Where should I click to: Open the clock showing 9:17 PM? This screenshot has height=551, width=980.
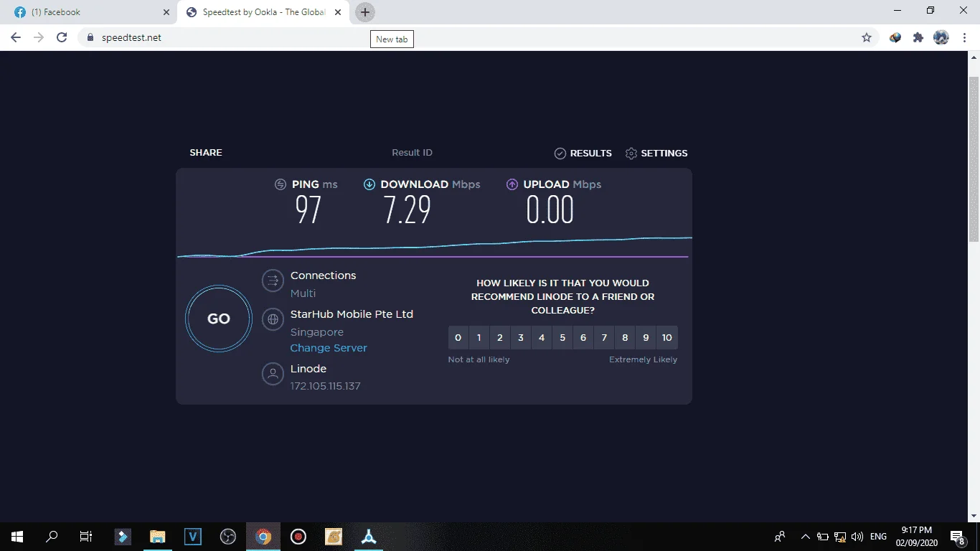tap(918, 537)
